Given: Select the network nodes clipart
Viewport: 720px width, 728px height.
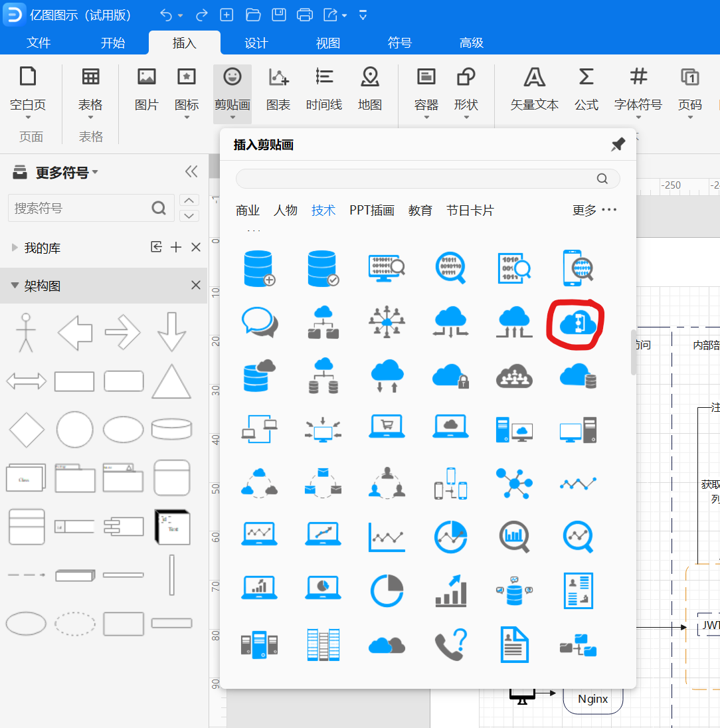Looking at the screenshot, I should coord(514,484).
